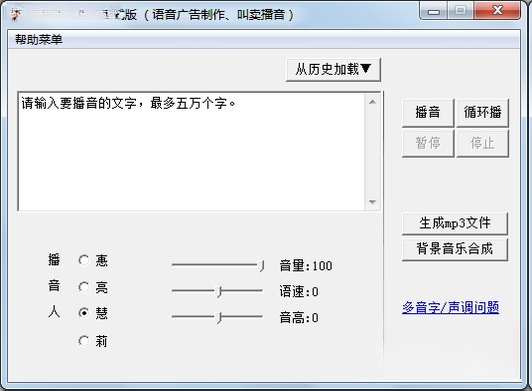The height and width of the screenshot is (391, 532).
Task: Click the application icon in title bar
Action: [16, 15]
